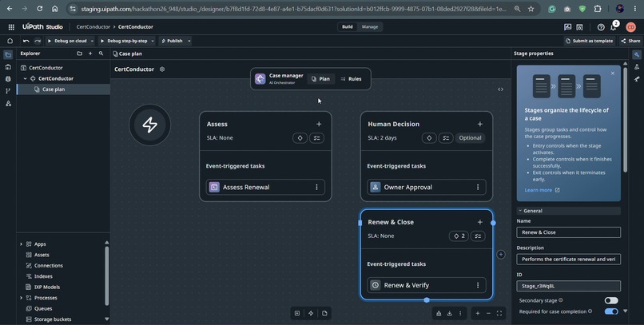Open notifications bell with badge 2
Image resolution: width=644 pixels, height=325 pixels.
pos(614,26)
